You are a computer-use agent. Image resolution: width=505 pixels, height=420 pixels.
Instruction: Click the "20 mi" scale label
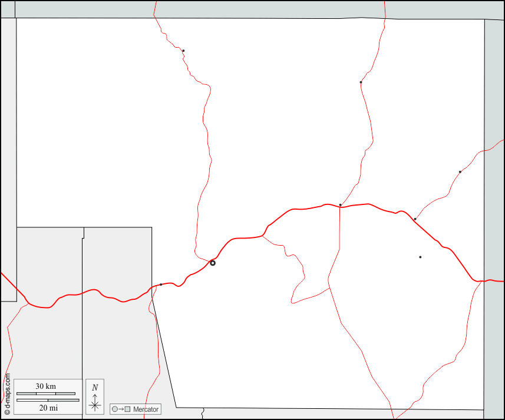pos(48,408)
